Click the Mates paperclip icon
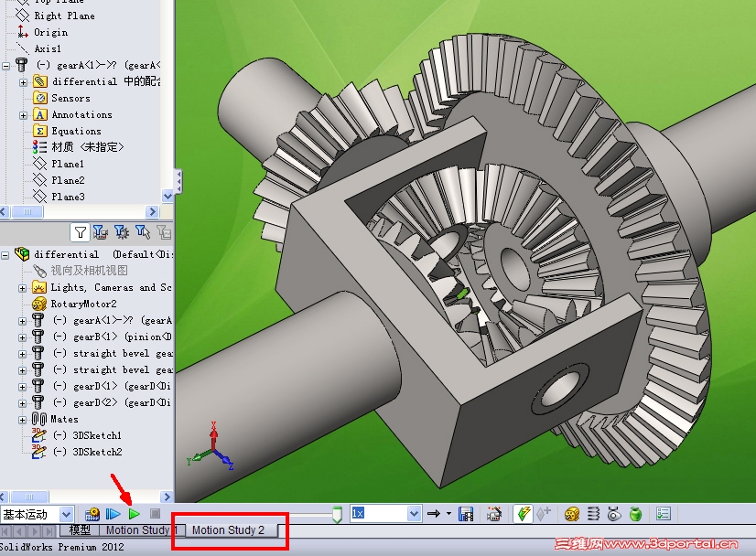Screen dimensions: 756x556 pyautogui.click(x=39, y=419)
